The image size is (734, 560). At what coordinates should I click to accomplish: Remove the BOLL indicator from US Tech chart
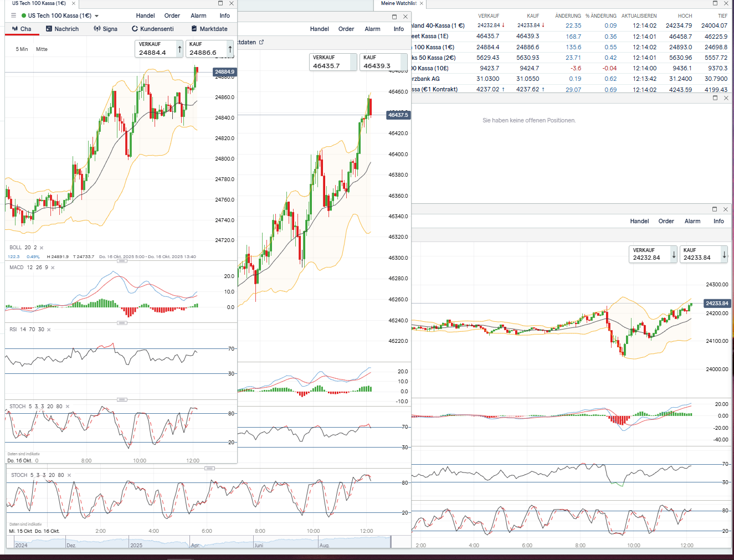(42, 248)
